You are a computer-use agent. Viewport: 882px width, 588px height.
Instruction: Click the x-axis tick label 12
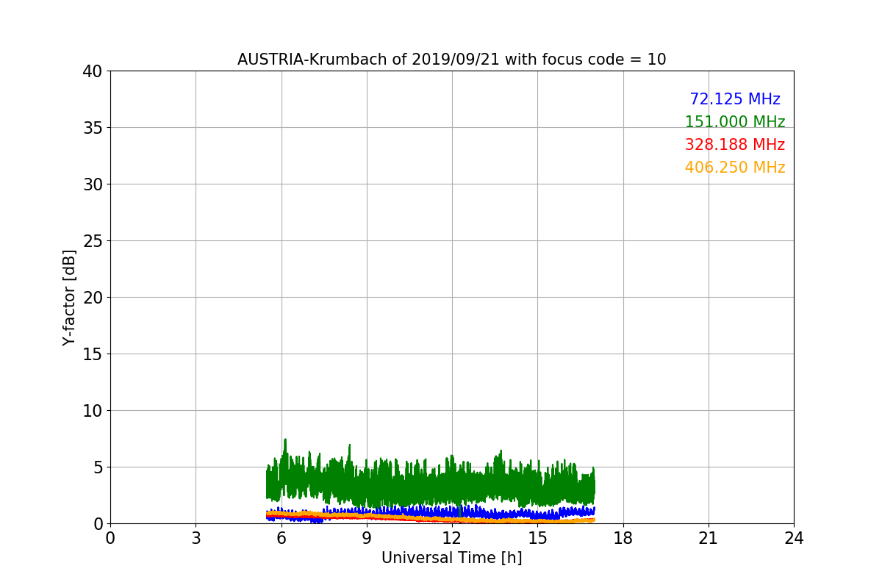(x=452, y=538)
